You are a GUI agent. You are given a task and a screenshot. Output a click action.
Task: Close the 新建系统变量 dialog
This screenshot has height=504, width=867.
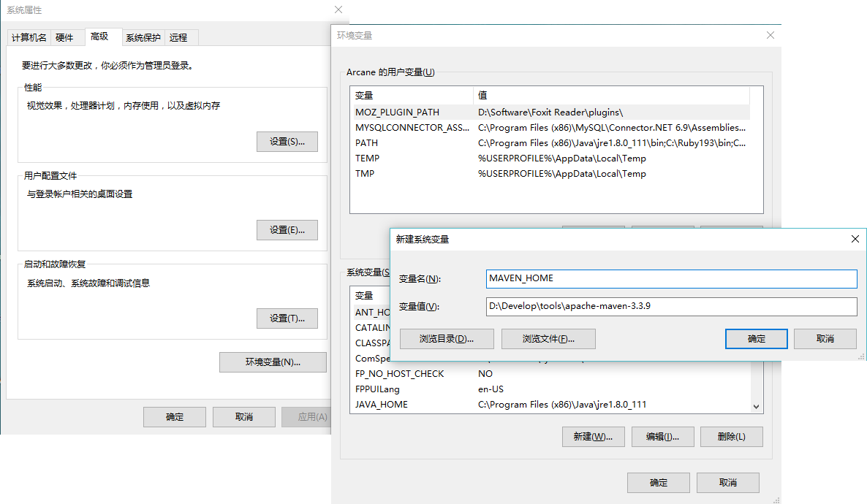855,239
